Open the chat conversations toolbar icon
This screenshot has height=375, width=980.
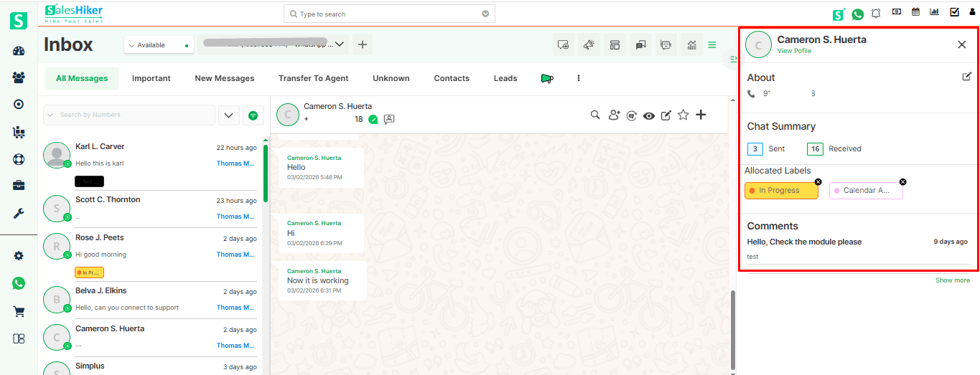[x=640, y=44]
